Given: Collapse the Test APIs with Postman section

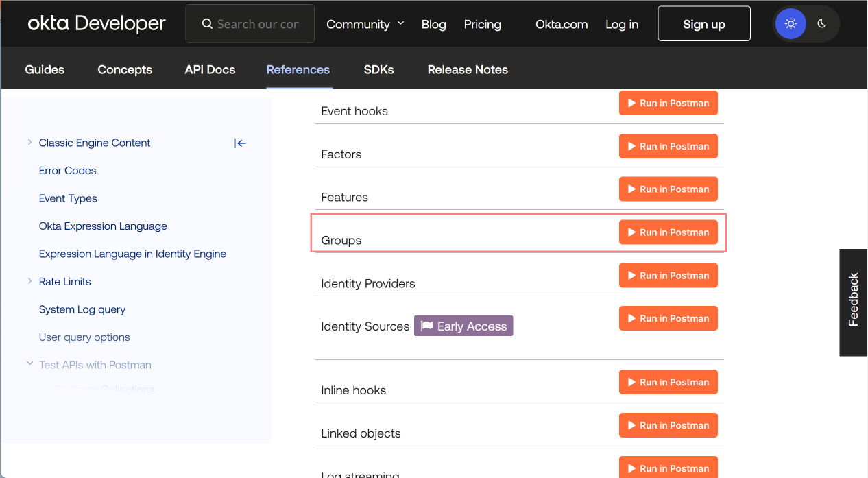Looking at the screenshot, I should pyautogui.click(x=29, y=364).
